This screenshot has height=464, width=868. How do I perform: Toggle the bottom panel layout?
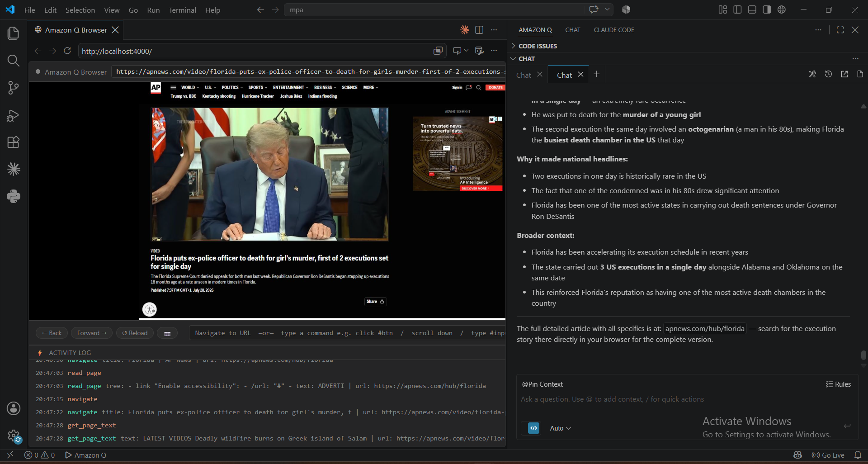(752, 9)
